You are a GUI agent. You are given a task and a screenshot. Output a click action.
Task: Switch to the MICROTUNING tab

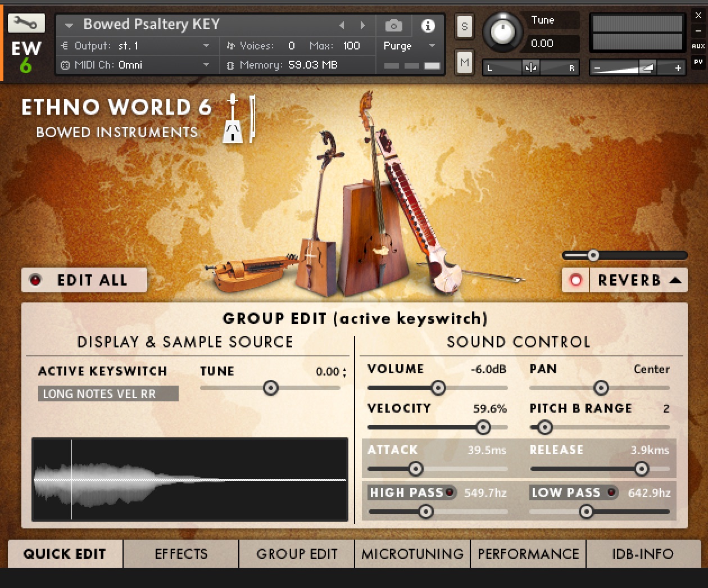[412, 554]
